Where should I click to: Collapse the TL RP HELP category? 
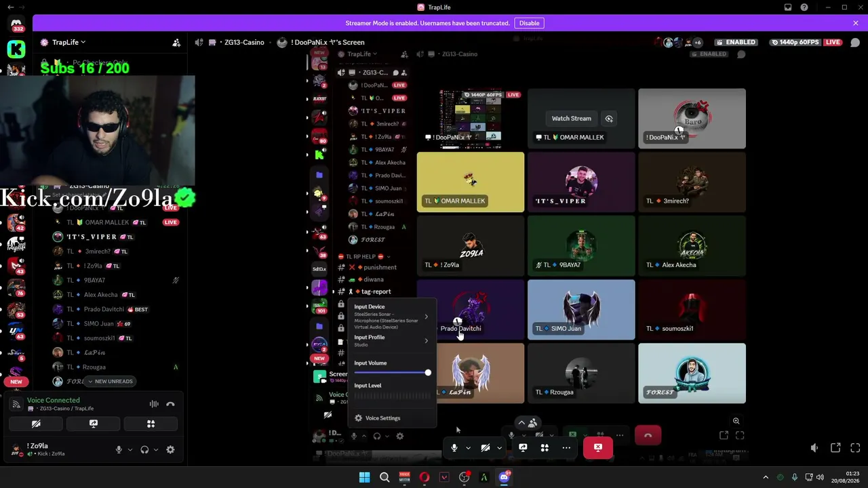point(365,257)
